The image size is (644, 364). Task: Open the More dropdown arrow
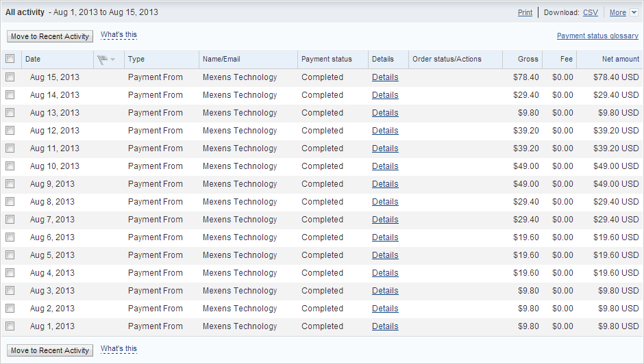click(x=634, y=12)
